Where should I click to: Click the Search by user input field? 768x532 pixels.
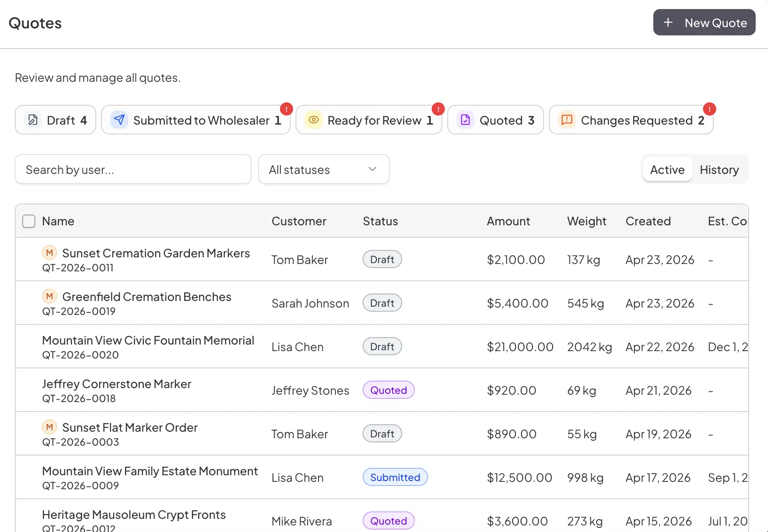tap(133, 169)
